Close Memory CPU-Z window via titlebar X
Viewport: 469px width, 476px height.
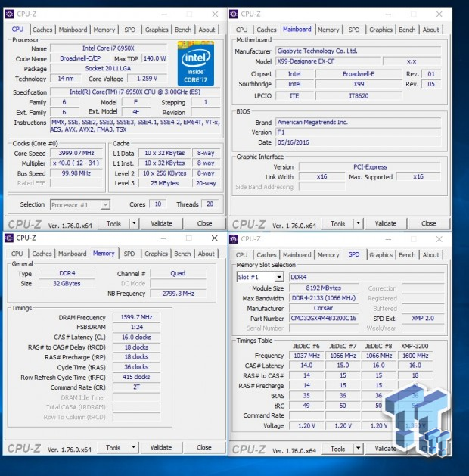tap(215, 238)
